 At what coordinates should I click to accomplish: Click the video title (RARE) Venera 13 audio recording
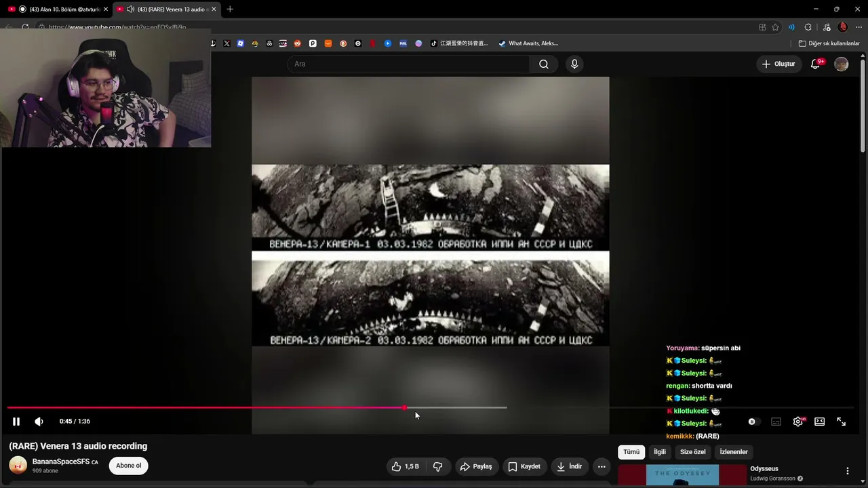78,446
